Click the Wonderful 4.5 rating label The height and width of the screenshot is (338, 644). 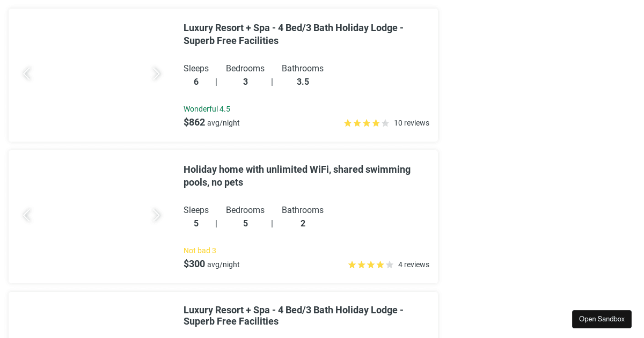207,109
